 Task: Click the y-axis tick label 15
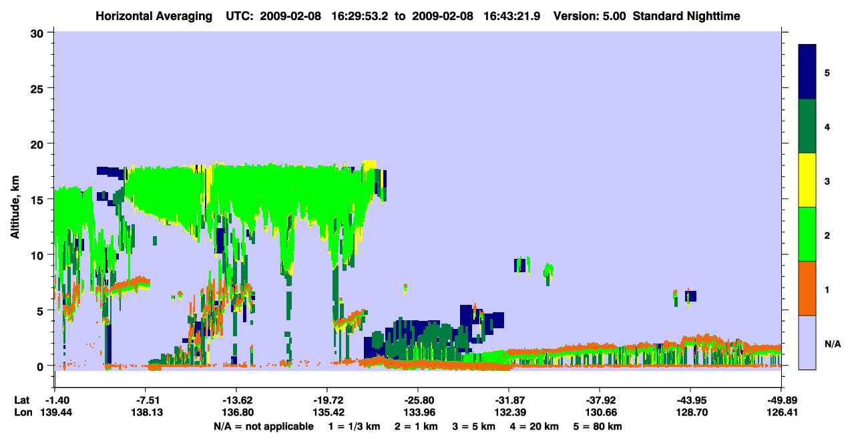[38, 199]
